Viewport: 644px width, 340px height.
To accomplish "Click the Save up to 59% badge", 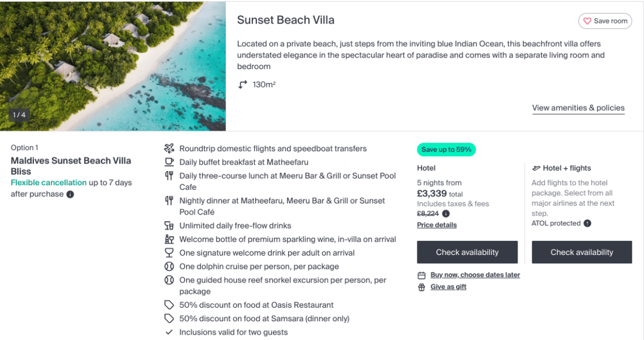I will click(446, 149).
